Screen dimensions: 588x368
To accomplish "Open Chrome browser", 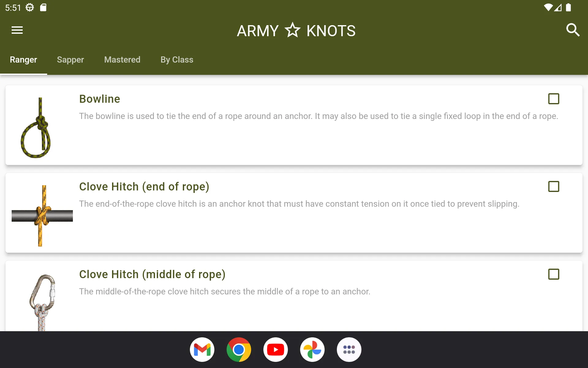I will (x=239, y=350).
